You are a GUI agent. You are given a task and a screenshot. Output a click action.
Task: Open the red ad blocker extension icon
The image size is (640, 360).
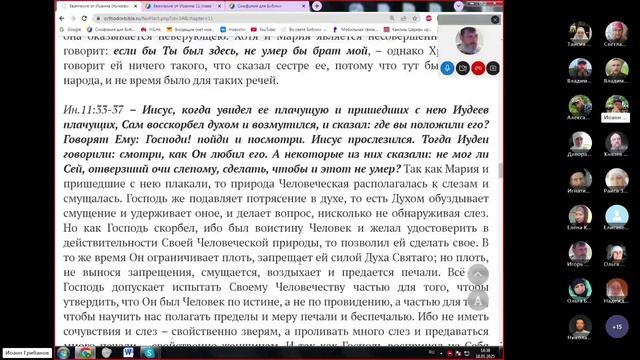click(x=429, y=18)
